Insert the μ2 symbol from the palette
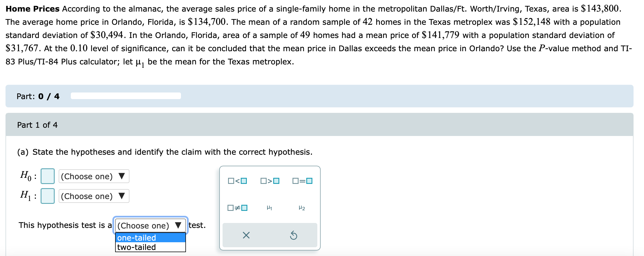The image size is (644, 256). (x=302, y=208)
